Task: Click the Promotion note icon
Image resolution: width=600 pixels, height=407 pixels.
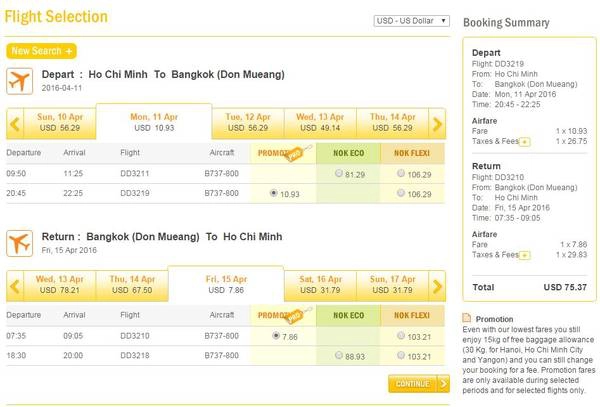Action: (x=468, y=319)
